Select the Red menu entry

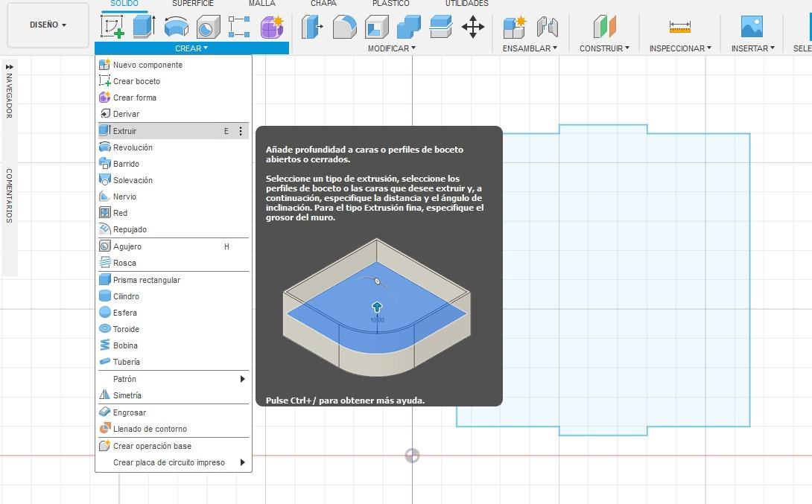174,213
